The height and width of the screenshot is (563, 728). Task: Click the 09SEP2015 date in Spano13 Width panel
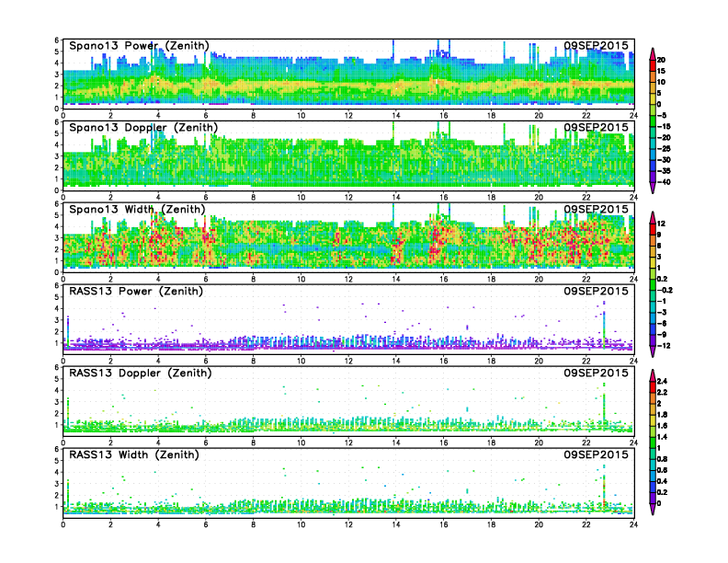(597, 209)
